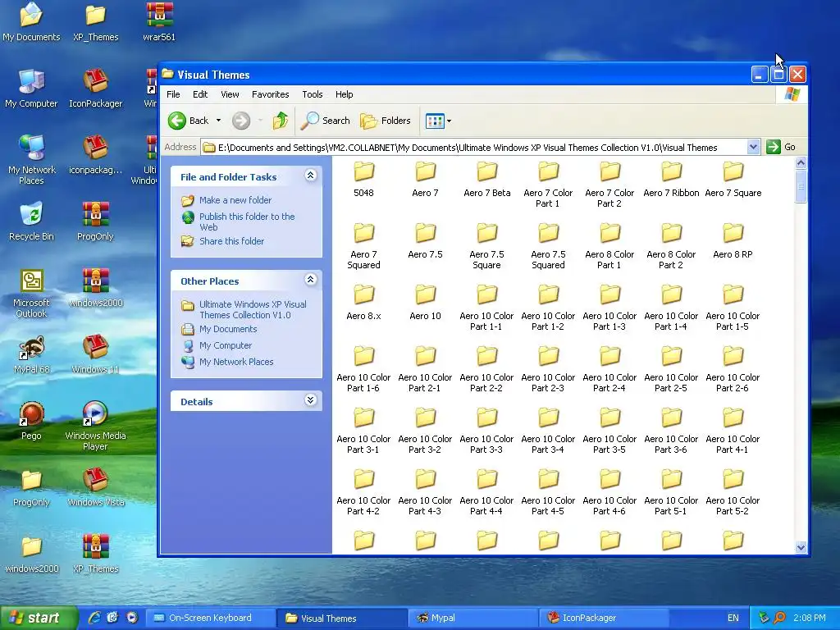Select the Microsoft Outlook desktop icon
The height and width of the screenshot is (630, 840).
pyautogui.click(x=31, y=293)
